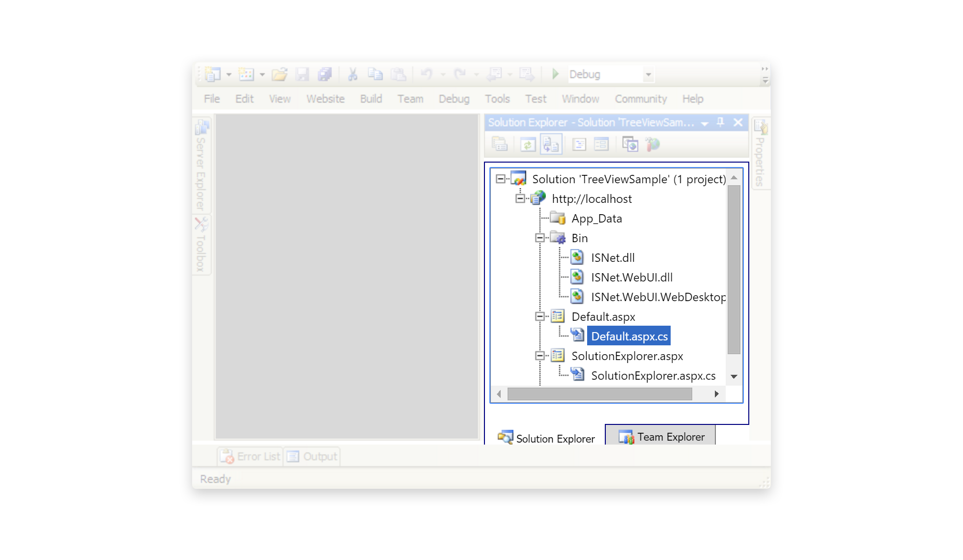Collapse the Default.aspx tree node
This screenshot has width=963, height=560.
coord(540,317)
